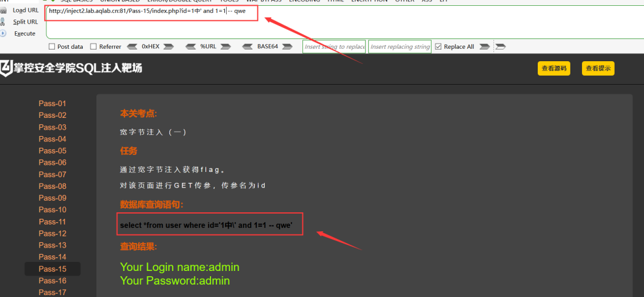The height and width of the screenshot is (297, 644).
Task: Click the 查看提示 yellow button
Action: pos(598,68)
